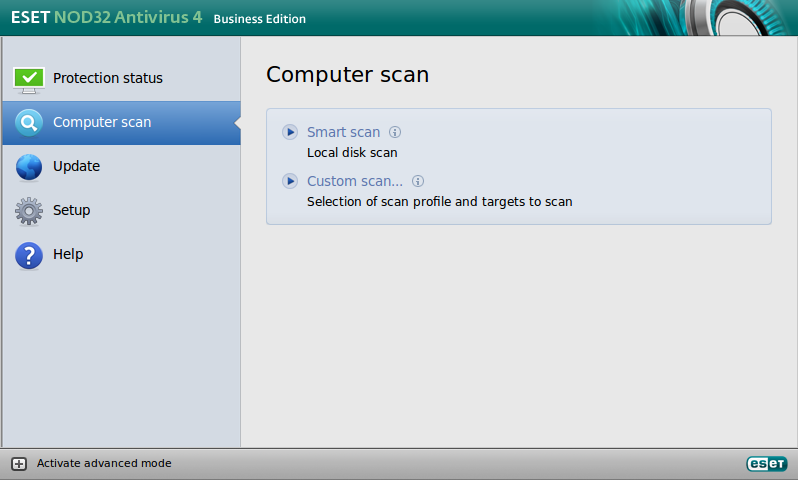Open the Custom scan dialog link
Screen dimensions: 798x480
(355, 181)
